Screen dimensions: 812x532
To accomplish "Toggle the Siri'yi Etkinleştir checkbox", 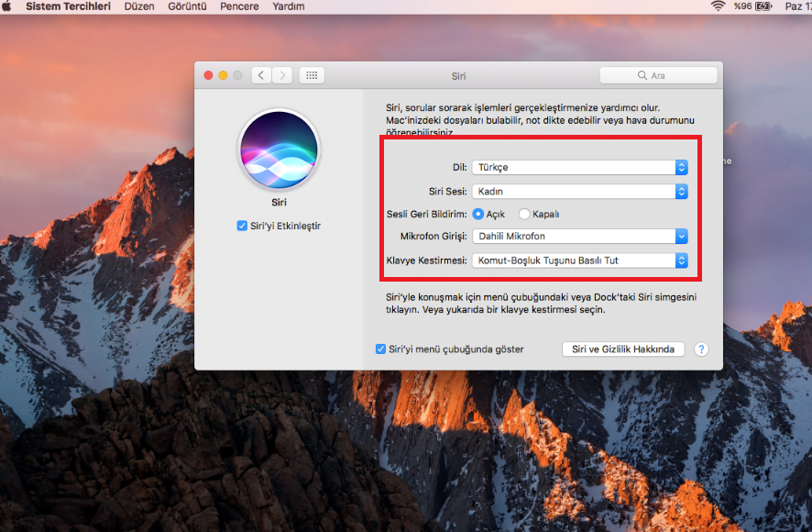I will 242,226.
